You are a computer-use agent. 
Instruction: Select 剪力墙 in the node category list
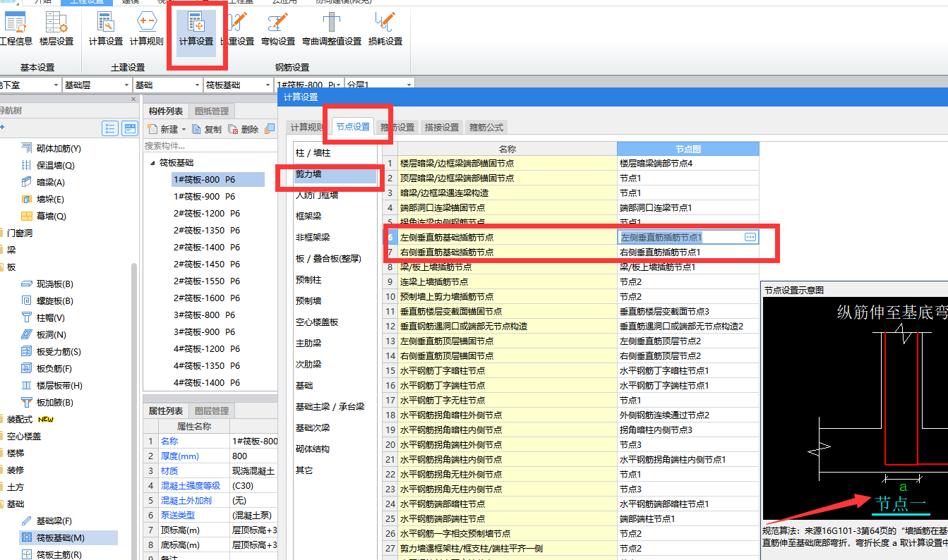tap(335, 174)
